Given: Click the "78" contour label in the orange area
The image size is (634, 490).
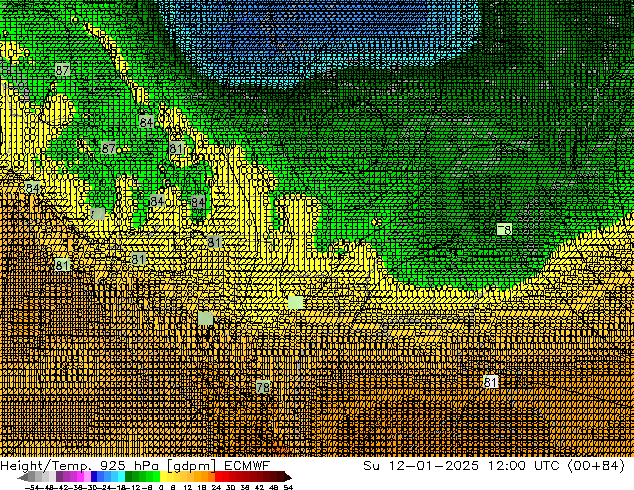Looking at the screenshot, I should click(263, 387).
